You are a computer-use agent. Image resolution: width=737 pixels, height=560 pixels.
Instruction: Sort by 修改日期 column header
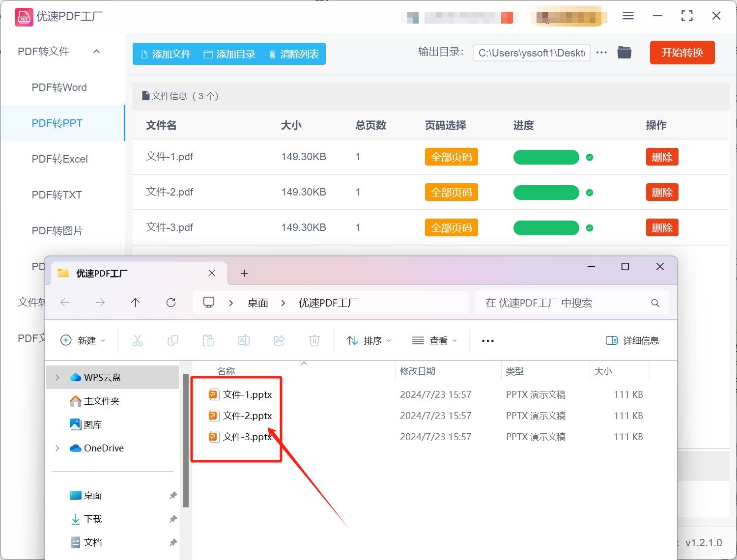(418, 371)
